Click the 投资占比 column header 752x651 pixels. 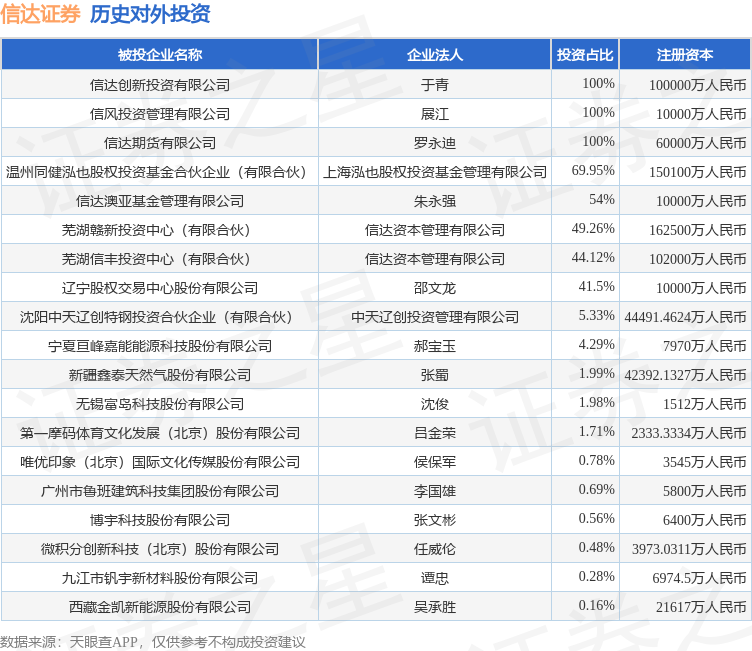tap(585, 55)
